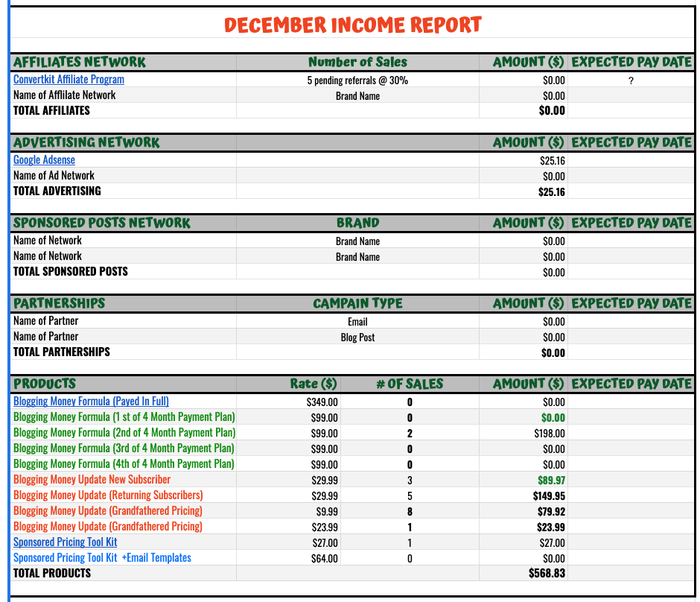Select the DECEMBER INCOME REPORT title
700x602 pixels.
point(353,25)
